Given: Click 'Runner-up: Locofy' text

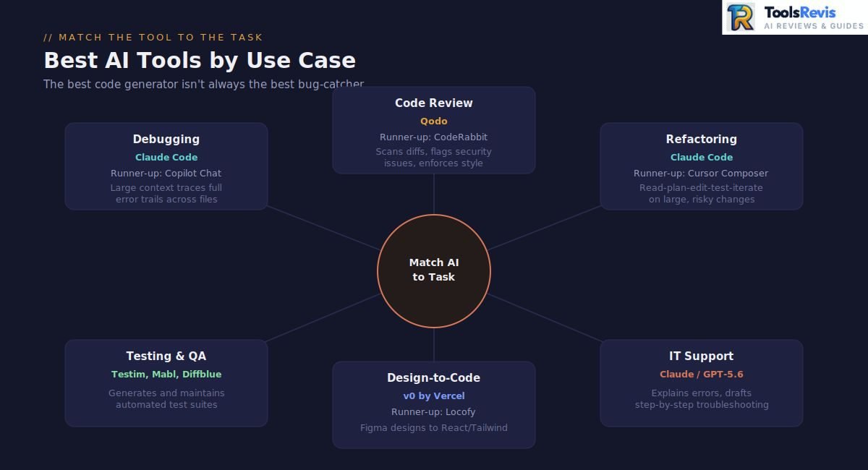Looking at the screenshot, I should [x=434, y=412].
